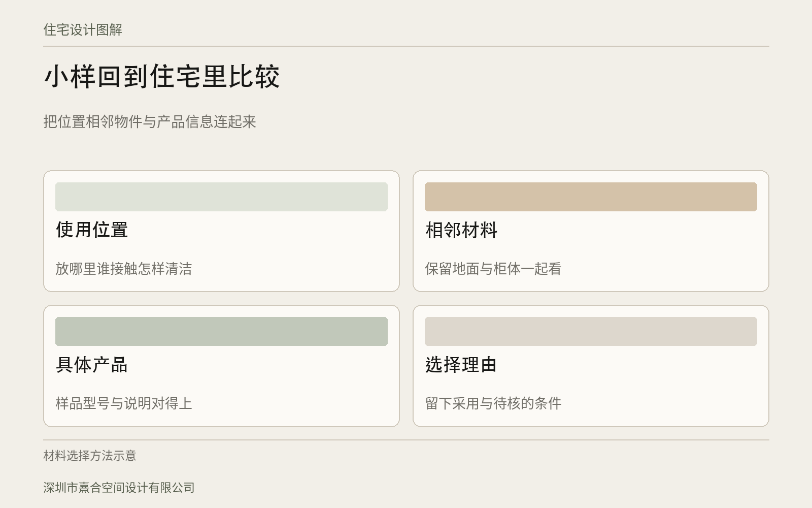This screenshot has width=812, height=508.
Task: Click the subtitle 把位置相邻物件与产品信息连起来
Action: pos(150,122)
